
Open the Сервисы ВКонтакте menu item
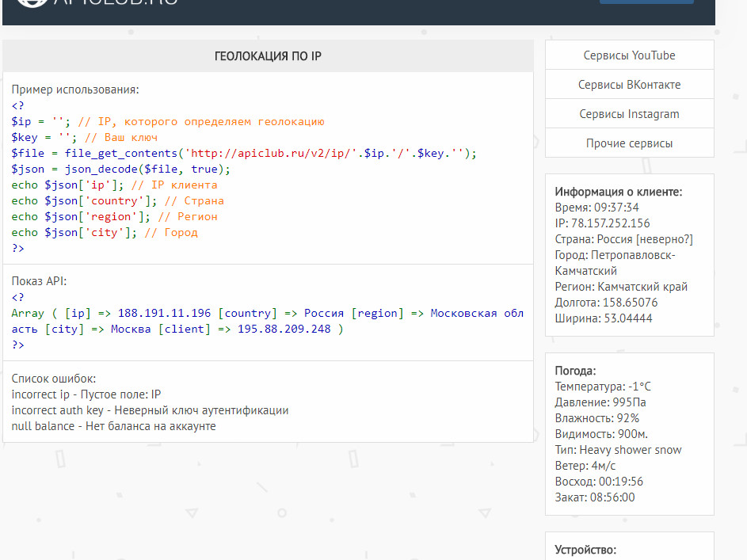click(629, 85)
